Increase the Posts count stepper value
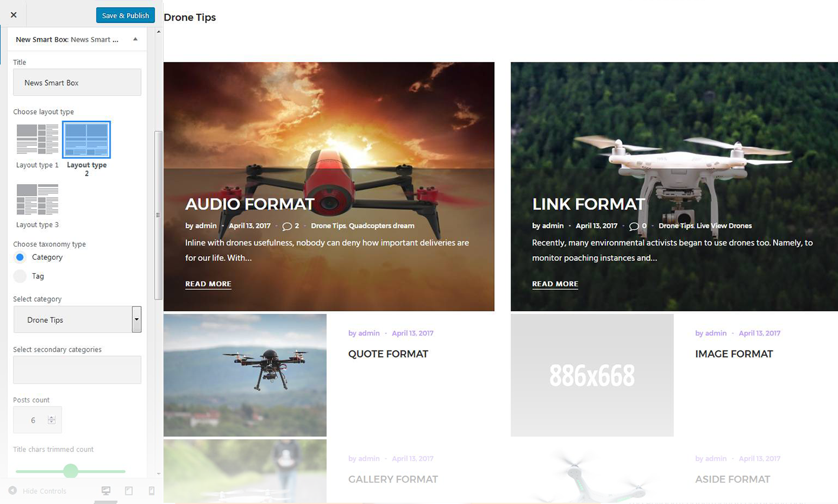The height and width of the screenshot is (504, 838). (x=51, y=417)
